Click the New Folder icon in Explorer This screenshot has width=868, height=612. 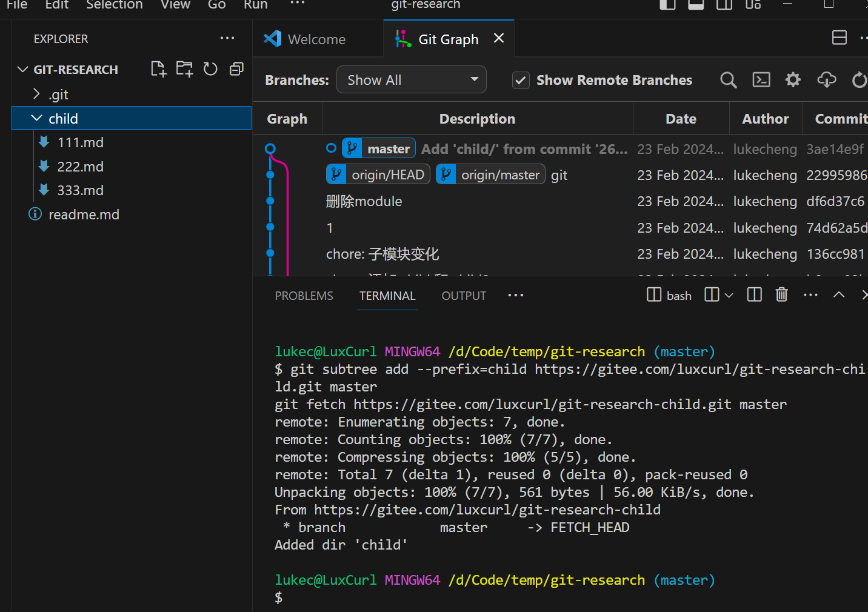(x=184, y=69)
